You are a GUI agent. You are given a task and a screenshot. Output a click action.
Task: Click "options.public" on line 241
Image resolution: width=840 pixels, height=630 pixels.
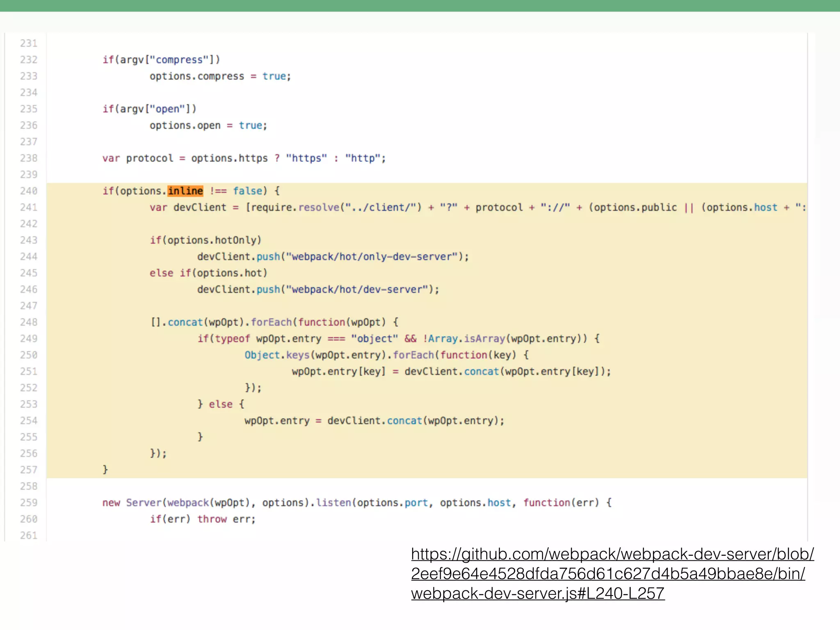(x=635, y=208)
